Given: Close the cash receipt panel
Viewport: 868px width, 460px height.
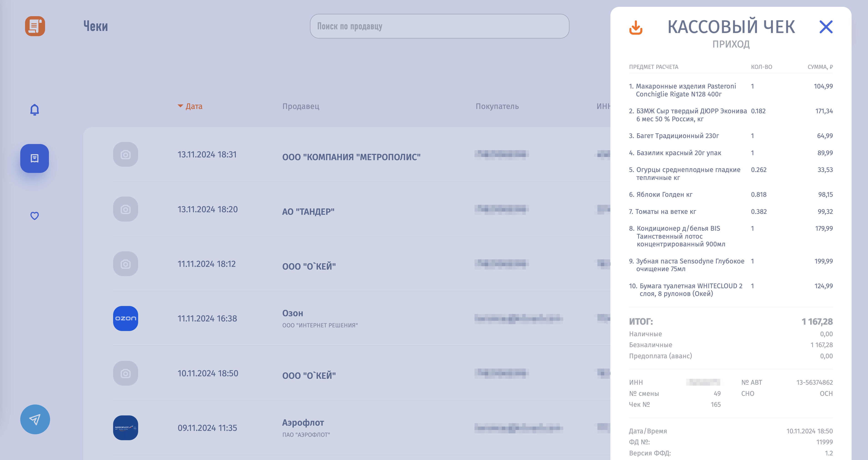Looking at the screenshot, I should [x=825, y=27].
